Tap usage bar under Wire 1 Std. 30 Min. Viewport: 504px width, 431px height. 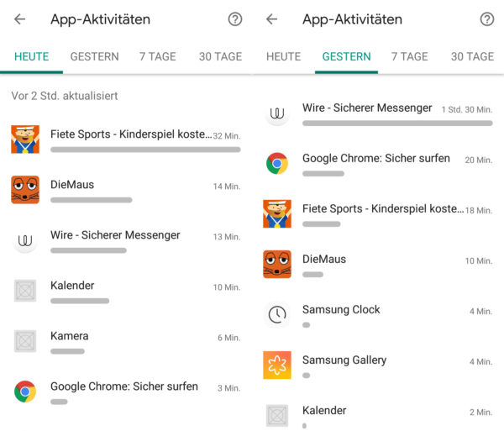(397, 124)
